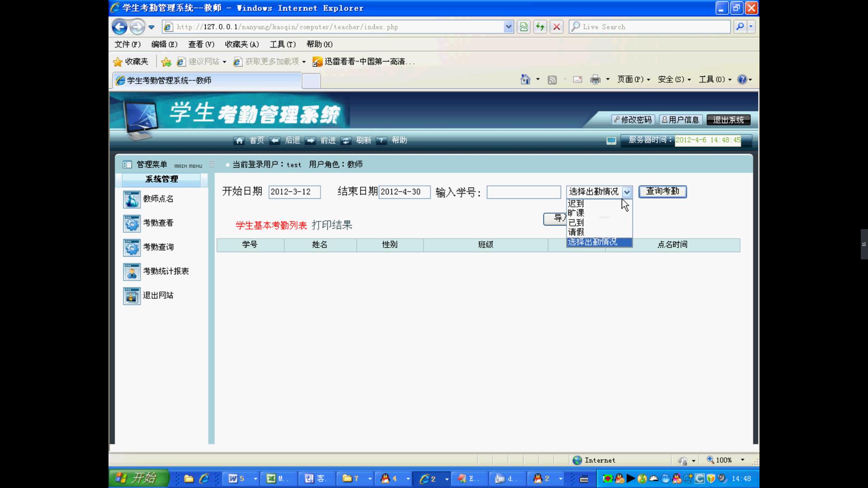Open the 收藏夹(A) menu

pyautogui.click(x=242, y=44)
